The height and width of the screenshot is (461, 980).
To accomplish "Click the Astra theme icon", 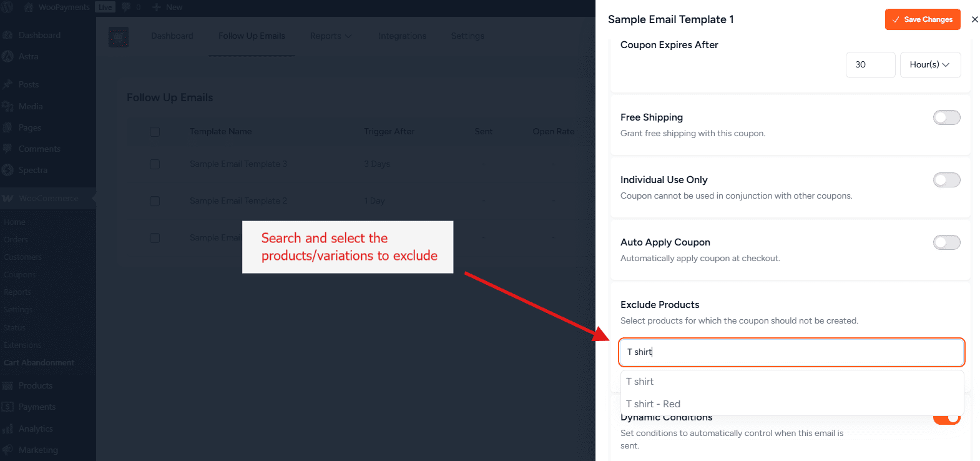I will (7, 56).
